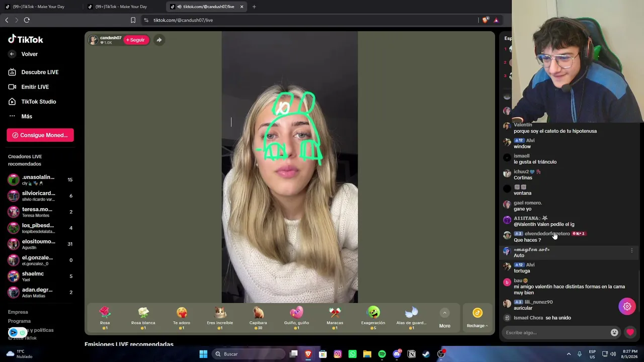This screenshot has width=644, height=362.
Task: Open the Más menu
Action: [x=20, y=116]
